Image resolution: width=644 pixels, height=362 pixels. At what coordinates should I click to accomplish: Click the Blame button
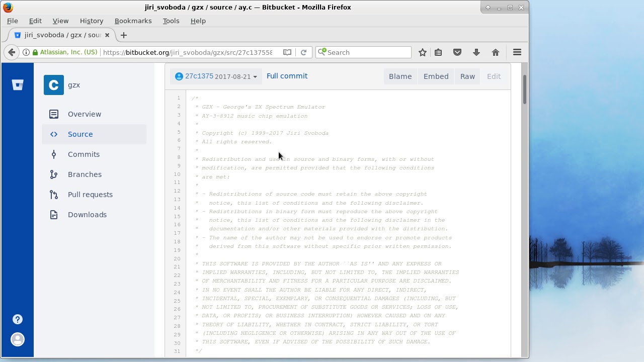coord(400,76)
